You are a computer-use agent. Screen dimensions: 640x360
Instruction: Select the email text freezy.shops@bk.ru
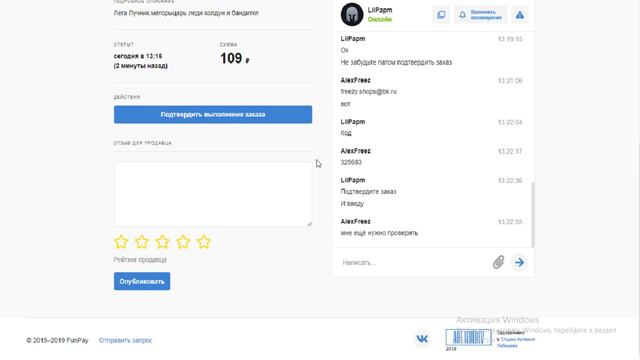point(369,92)
